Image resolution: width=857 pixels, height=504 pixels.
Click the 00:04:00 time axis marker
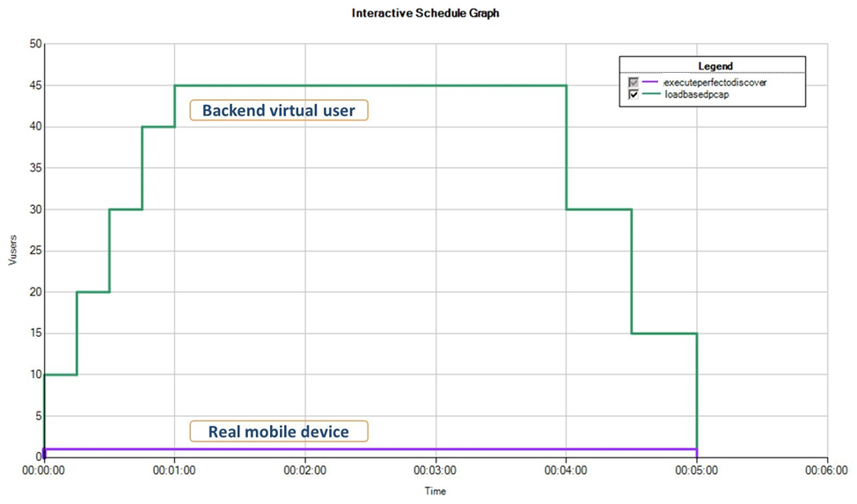pyautogui.click(x=566, y=470)
